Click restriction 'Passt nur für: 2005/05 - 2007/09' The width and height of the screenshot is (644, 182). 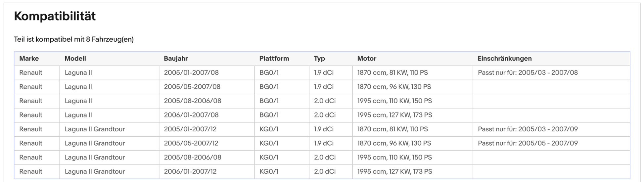coord(528,144)
